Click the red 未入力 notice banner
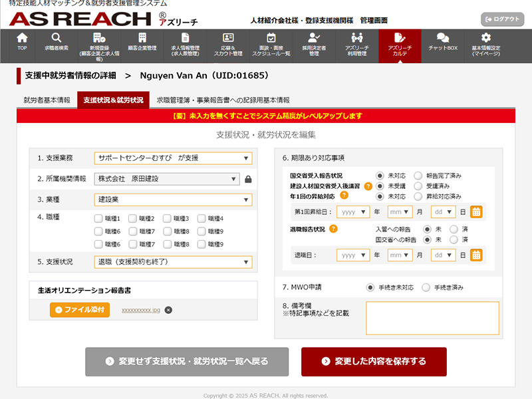 [266, 116]
